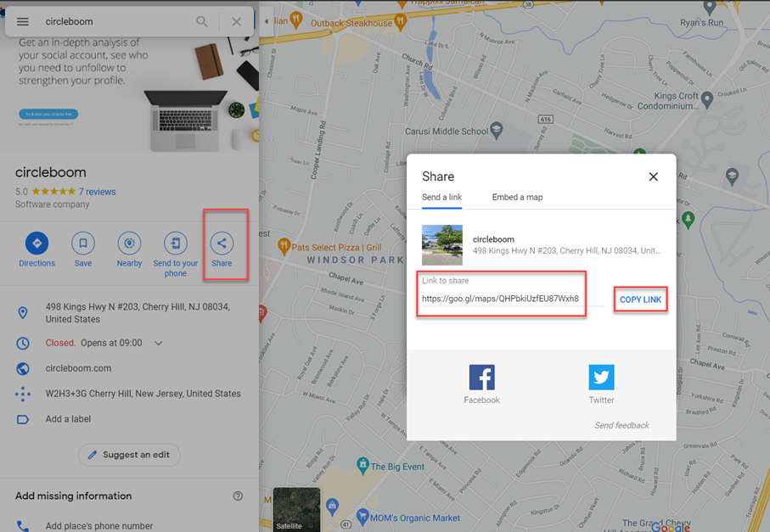The image size is (770, 532).
Task: Close the Share dialog
Action: click(653, 176)
